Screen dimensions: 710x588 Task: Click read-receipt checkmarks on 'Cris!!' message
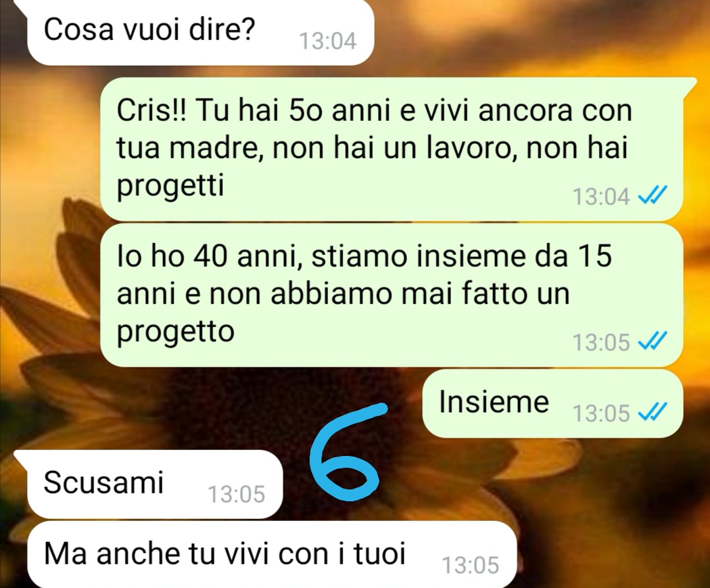[x=652, y=196]
